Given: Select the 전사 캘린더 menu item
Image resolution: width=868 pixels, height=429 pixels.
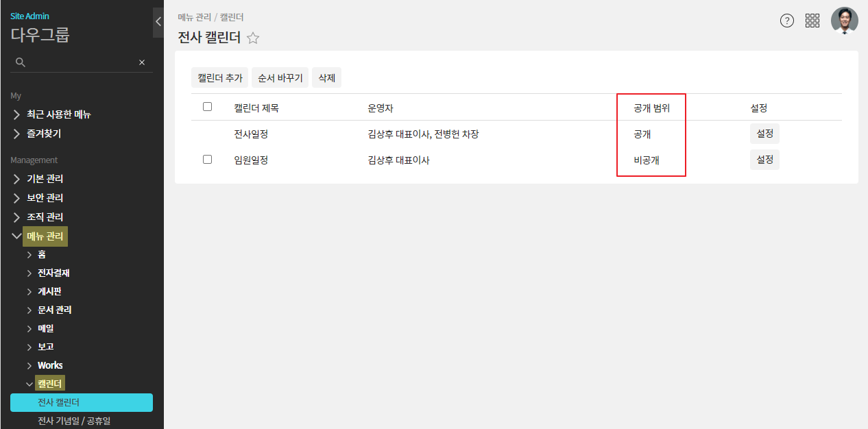Looking at the screenshot, I should pyautogui.click(x=81, y=402).
